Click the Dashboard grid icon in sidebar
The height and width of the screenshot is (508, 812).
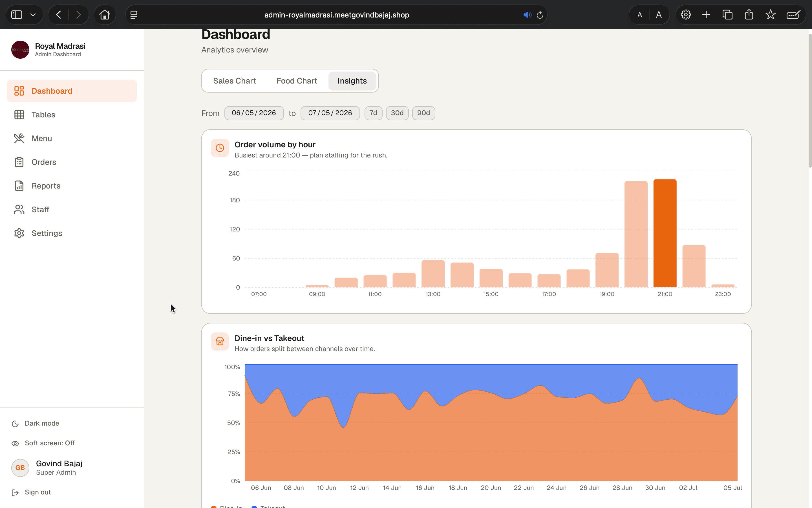tap(19, 91)
